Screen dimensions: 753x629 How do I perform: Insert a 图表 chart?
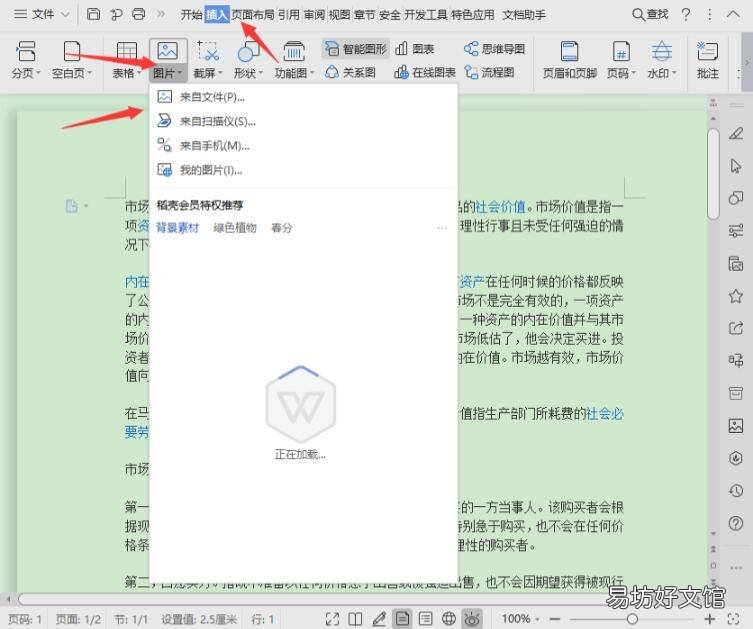(414, 48)
